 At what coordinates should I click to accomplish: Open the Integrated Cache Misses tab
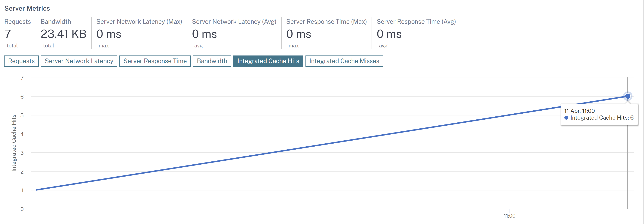pos(344,61)
